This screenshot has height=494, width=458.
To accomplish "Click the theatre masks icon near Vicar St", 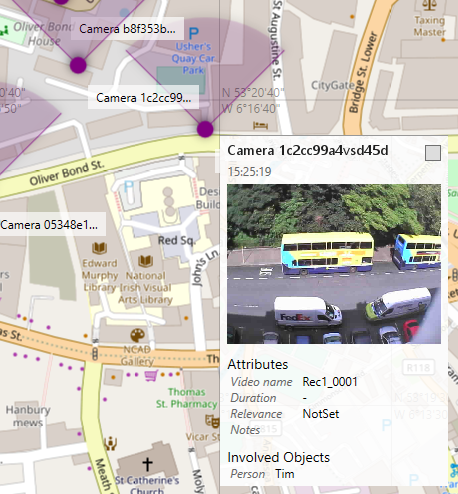I will click(x=212, y=421).
